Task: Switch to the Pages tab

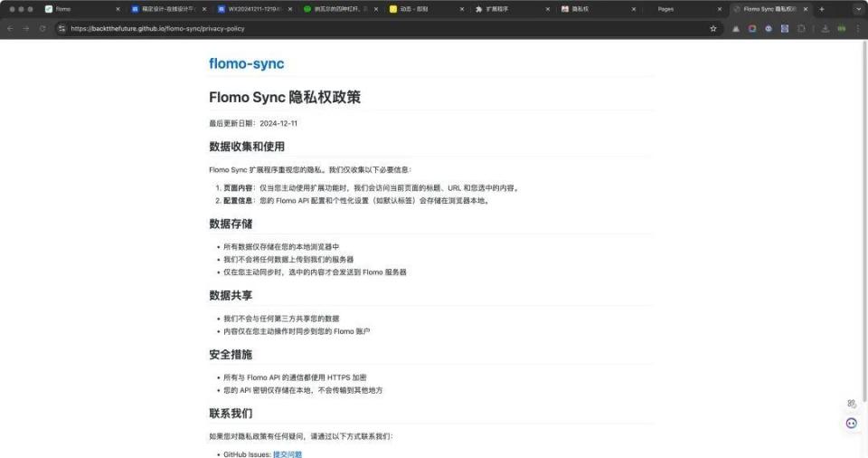Action: [684, 9]
